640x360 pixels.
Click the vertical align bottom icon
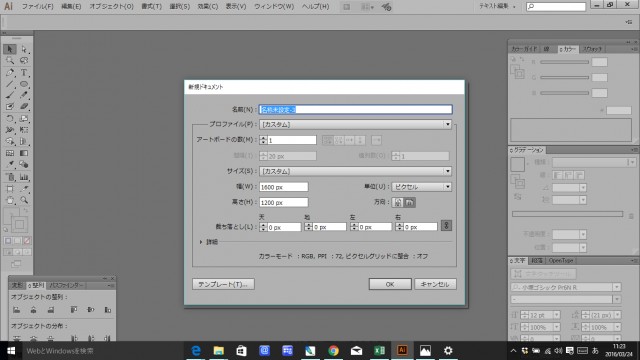click(108, 310)
